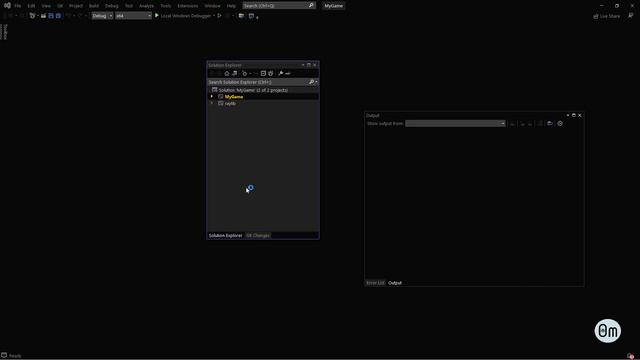The image size is (640, 360).
Task: Switch to the Output tab
Action: coord(395,283)
